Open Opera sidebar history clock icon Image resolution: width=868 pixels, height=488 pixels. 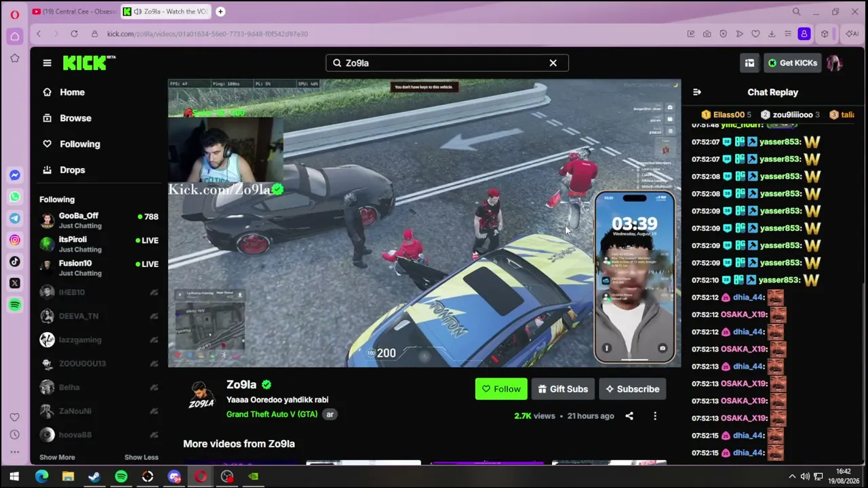tap(14, 435)
